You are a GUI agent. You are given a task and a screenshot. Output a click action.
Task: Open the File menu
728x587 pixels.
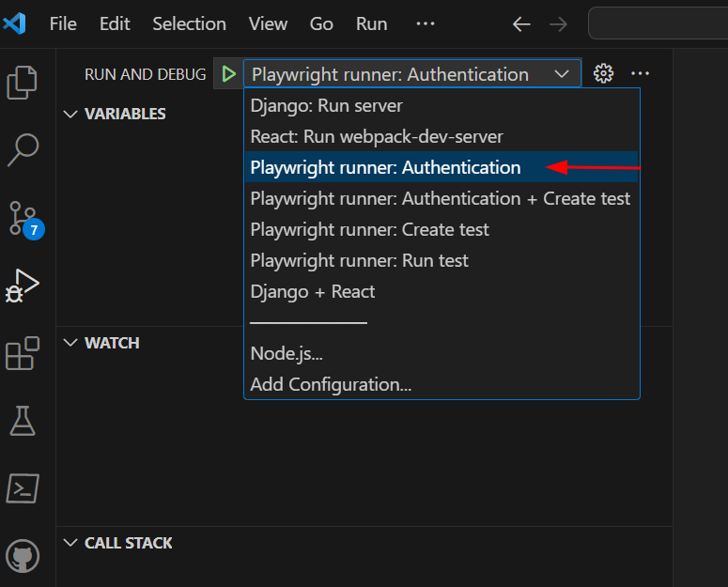pyautogui.click(x=63, y=23)
